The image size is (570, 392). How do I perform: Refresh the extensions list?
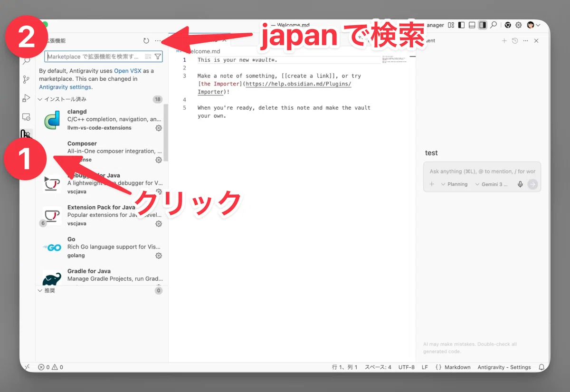[x=146, y=41]
